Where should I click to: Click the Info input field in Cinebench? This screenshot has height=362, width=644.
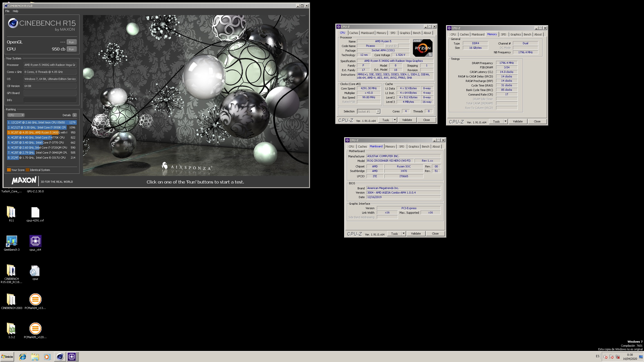50,100
